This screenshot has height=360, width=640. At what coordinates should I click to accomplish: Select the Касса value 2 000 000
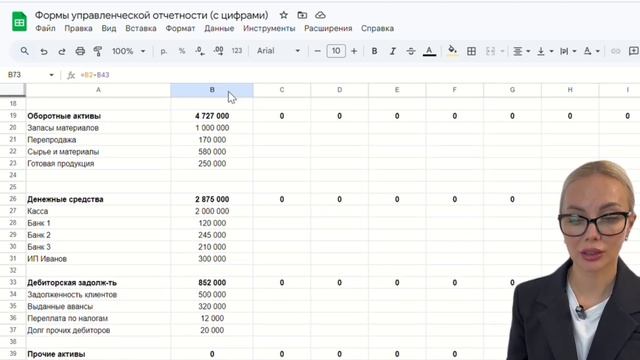(x=212, y=211)
